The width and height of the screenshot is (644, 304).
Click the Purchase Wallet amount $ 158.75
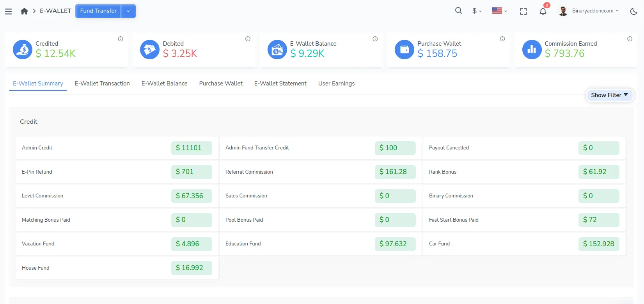[437, 53]
